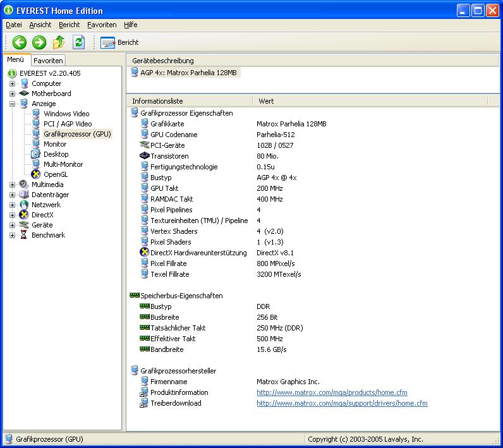Click the Gerätebeschreibung header
The width and height of the screenshot is (503, 448).
pos(312,61)
